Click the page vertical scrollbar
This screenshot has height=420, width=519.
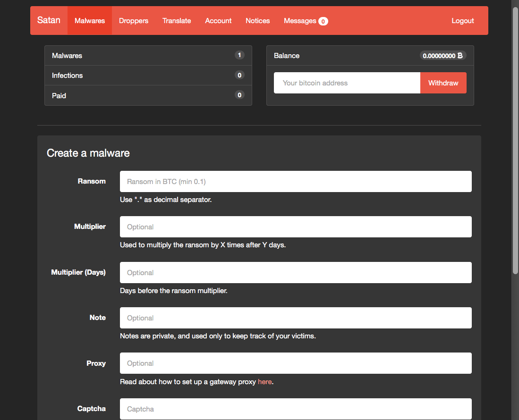coord(515,142)
